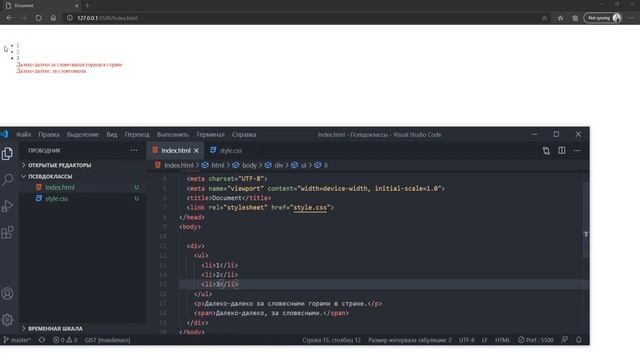Open the Accounts menu icon
640x360 pixels.
pos(7,293)
